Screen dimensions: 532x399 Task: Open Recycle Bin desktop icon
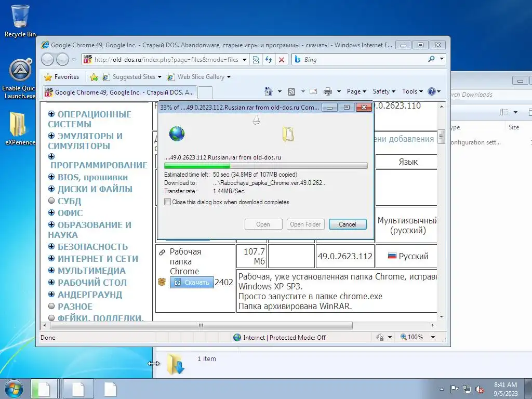(20, 21)
